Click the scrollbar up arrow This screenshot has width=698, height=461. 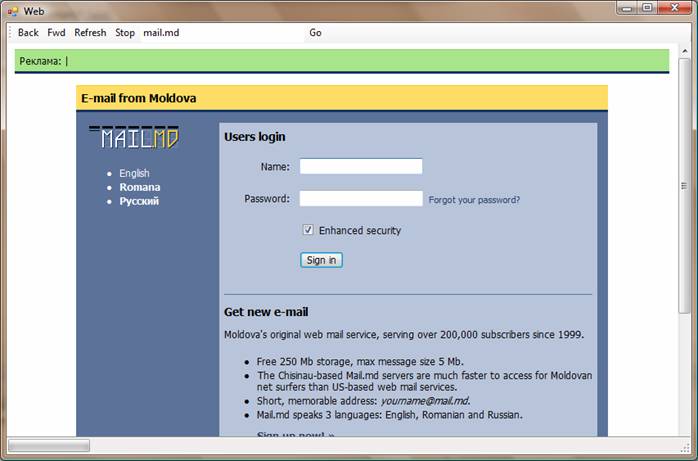[x=685, y=51]
